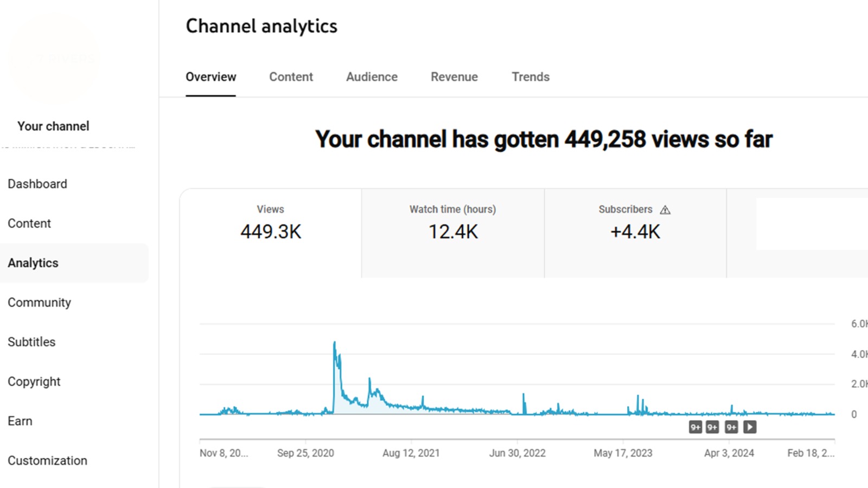This screenshot has height=488, width=868.
Task: Navigate to the Copyright section
Action: (x=34, y=382)
